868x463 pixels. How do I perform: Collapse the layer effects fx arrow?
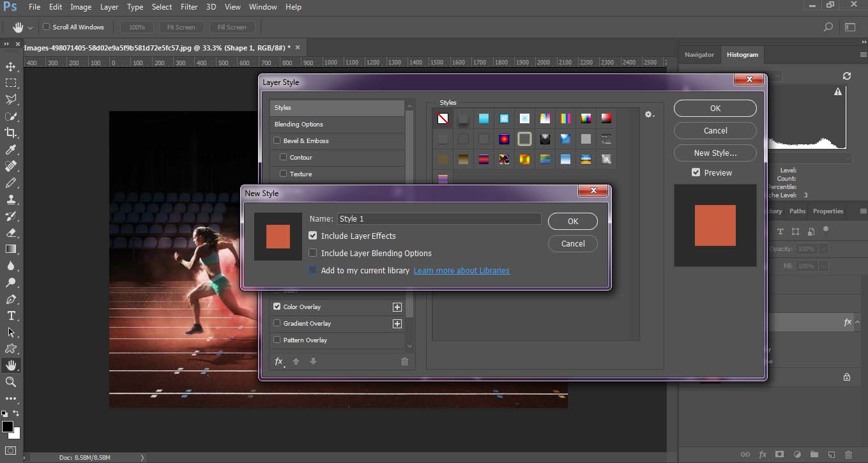coord(857,323)
